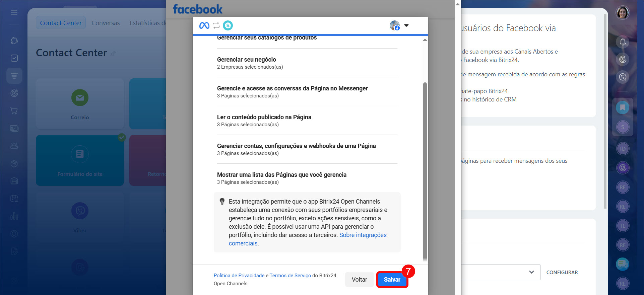Open notifications bell icon
644x295 pixels.
pos(623,42)
